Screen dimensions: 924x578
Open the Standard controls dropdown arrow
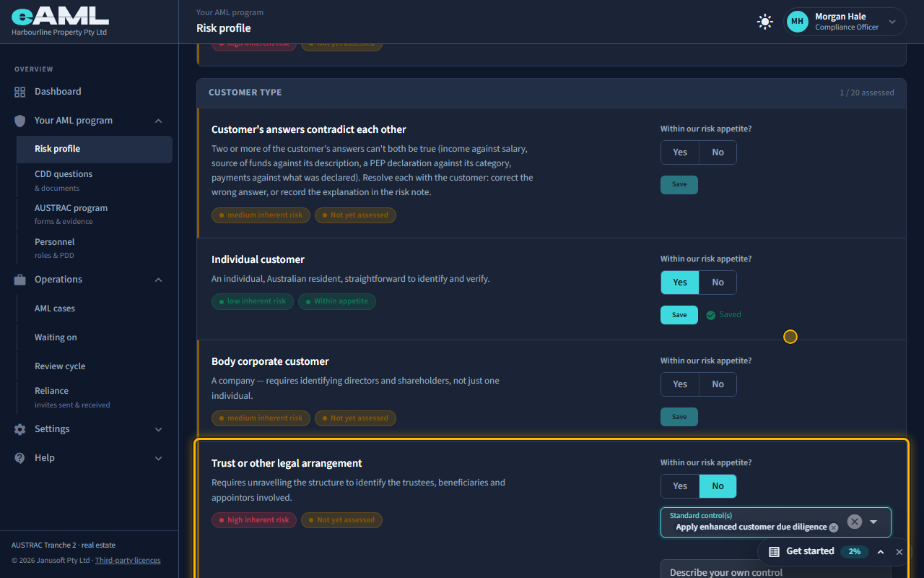(873, 522)
